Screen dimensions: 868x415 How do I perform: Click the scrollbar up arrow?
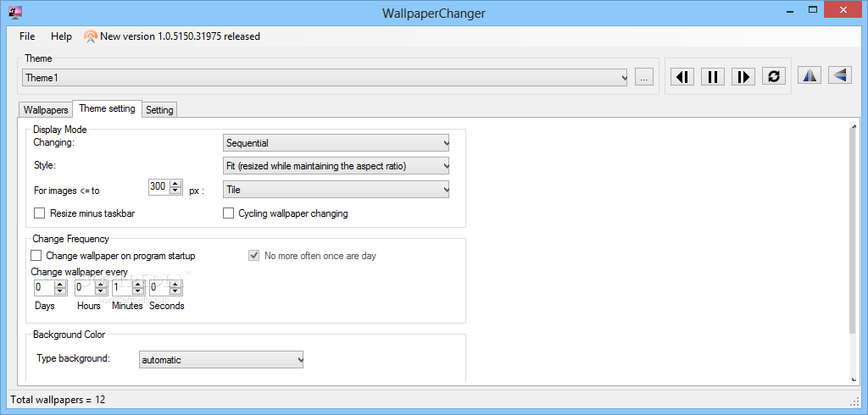853,125
